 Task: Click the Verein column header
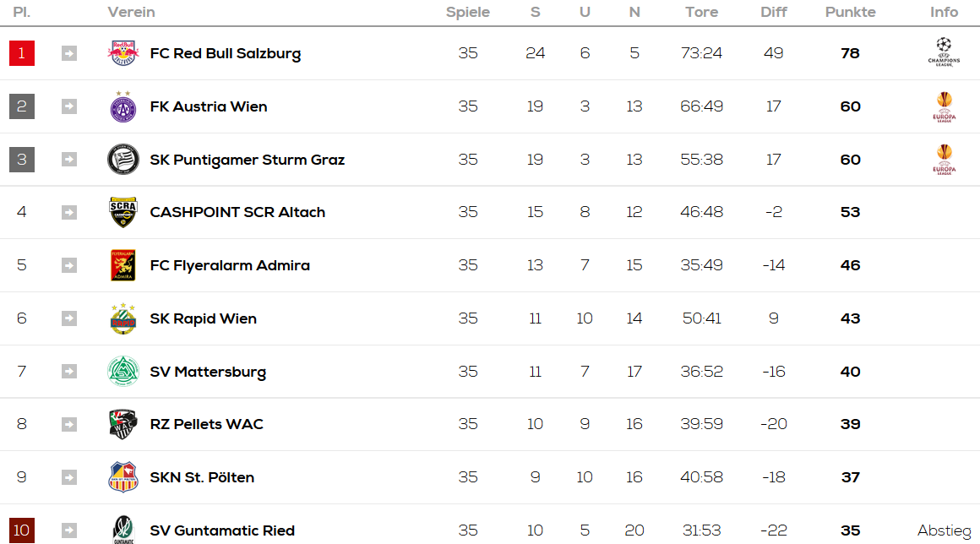pos(131,12)
